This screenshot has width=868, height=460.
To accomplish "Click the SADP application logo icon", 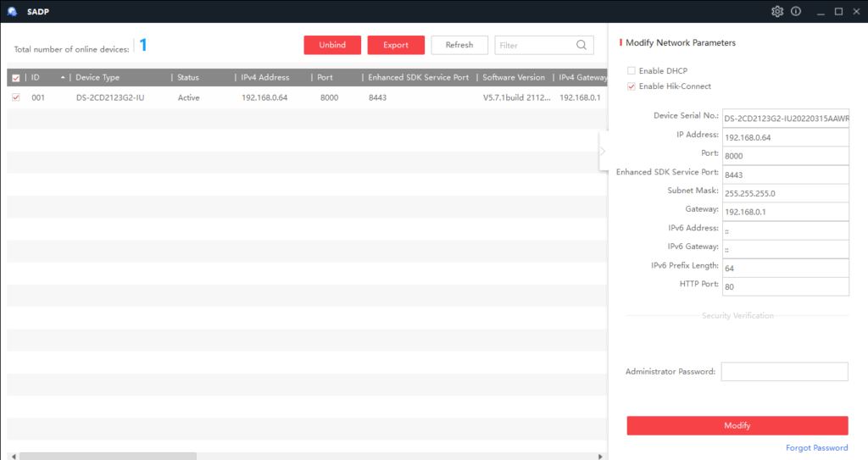I will click(12, 11).
